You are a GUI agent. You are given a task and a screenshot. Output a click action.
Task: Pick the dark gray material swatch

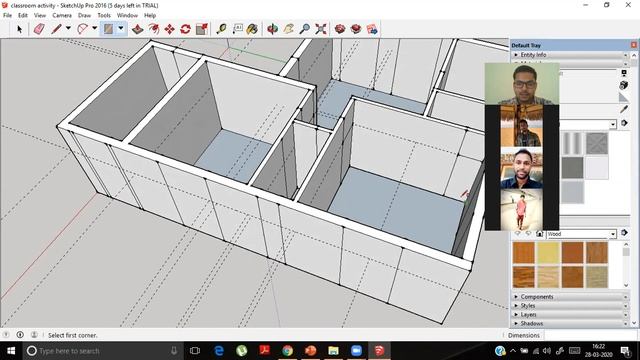pyautogui.click(x=572, y=168)
